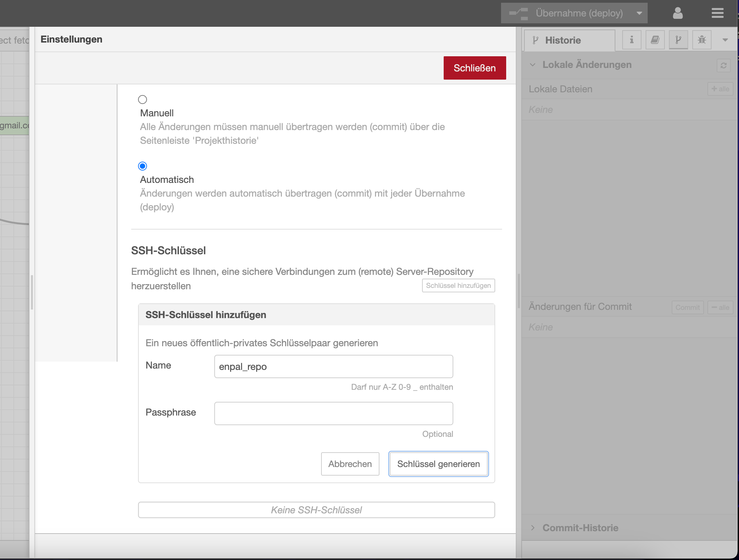The width and height of the screenshot is (739, 560).
Task: Expand the Commit-Historie section
Action: click(x=533, y=527)
